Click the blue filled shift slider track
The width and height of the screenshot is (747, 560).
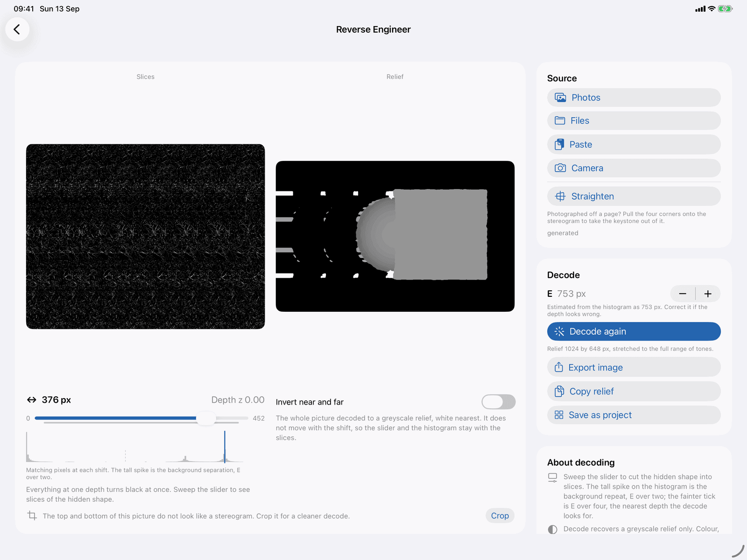pos(116,418)
